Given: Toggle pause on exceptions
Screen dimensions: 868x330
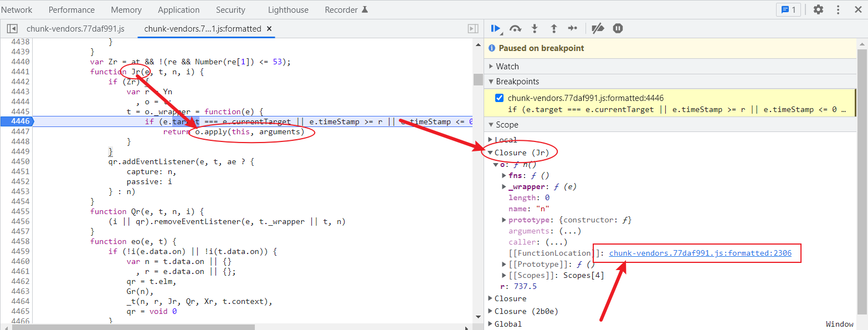Looking at the screenshot, I should [618, 28].
